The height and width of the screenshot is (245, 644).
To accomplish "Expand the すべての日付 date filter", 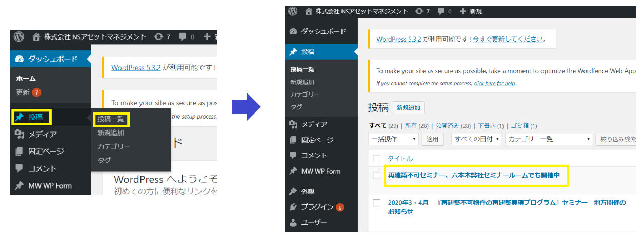I will click(476, 139).
